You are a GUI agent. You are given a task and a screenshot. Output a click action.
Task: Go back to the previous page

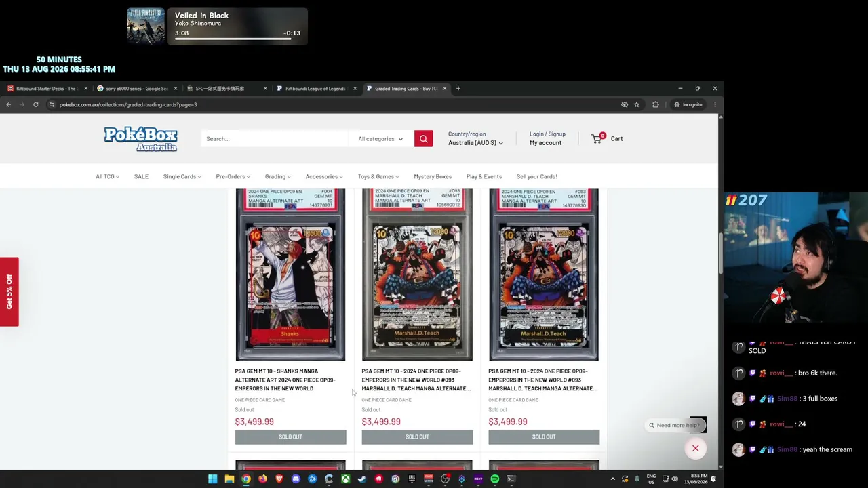[8, 104]
